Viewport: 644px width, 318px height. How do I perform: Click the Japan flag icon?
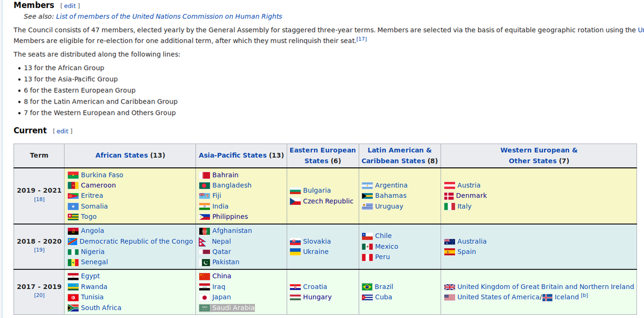click(x=204, y=297)
